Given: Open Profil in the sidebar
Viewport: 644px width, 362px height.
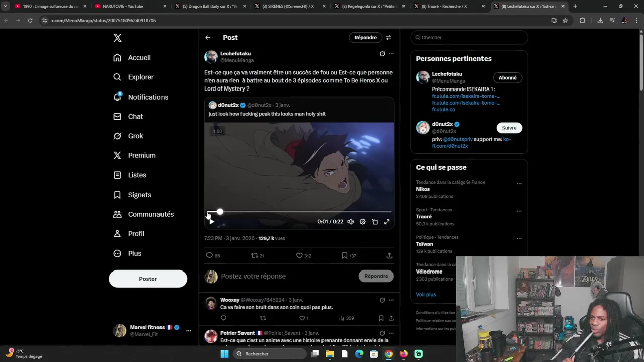Looking at the screenshot, I should coord(129,234).
